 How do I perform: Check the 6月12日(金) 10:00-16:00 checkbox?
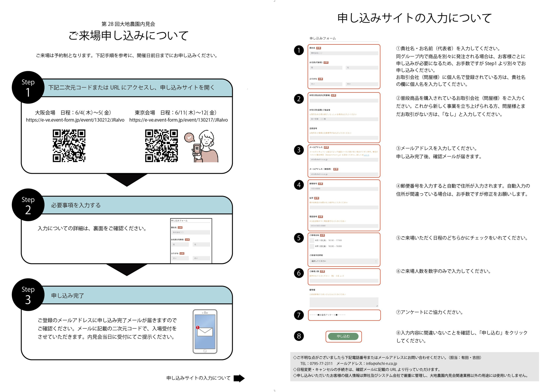[312, 246]
